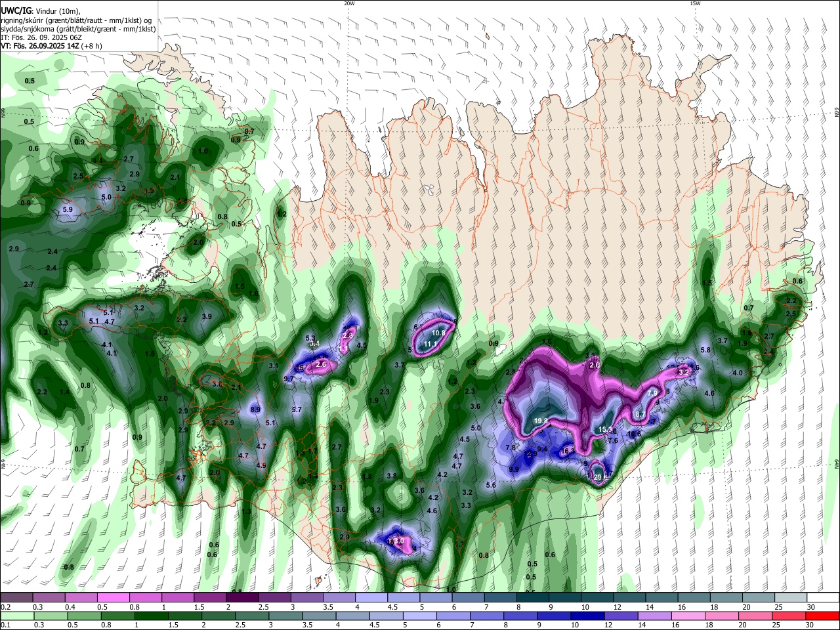Screen dimensions: 840x630
Task: Select top-row purple swatch labeled 1.5
Action: pos(209,597)
